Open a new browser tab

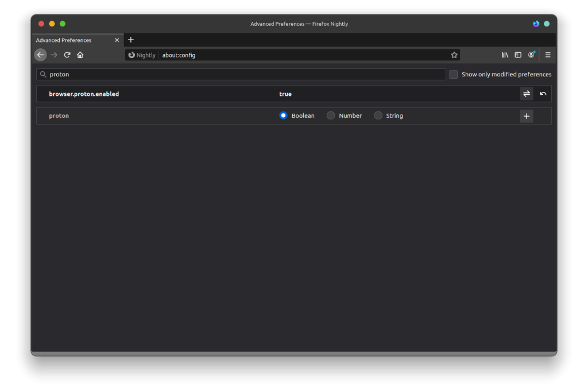point(131,40)
